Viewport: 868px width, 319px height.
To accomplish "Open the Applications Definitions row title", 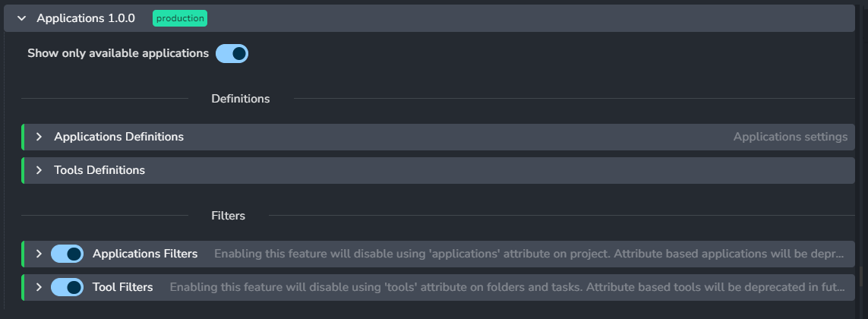I will point(118,137).
